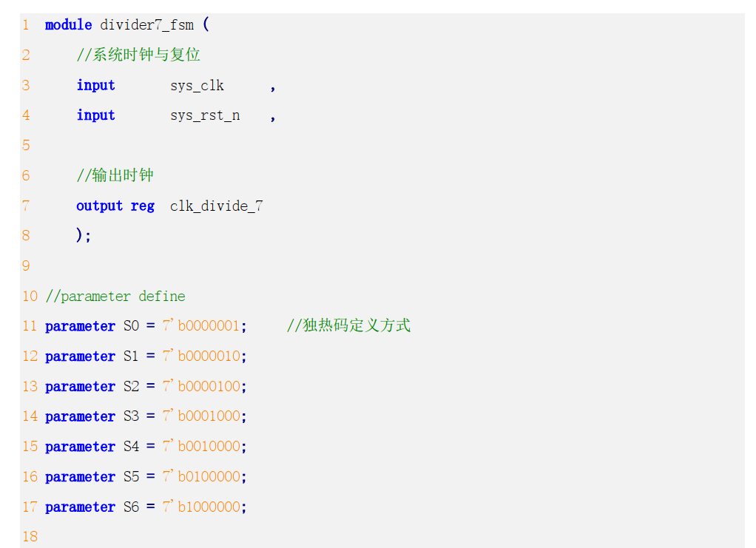Click the 'parameter' keyword on line 17
This screenshot has width=756, height=548.
[x=80, y=507]
